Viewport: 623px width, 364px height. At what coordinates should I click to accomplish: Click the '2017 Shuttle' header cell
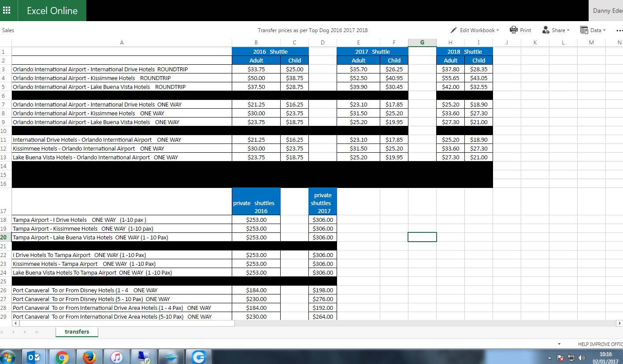372,51
